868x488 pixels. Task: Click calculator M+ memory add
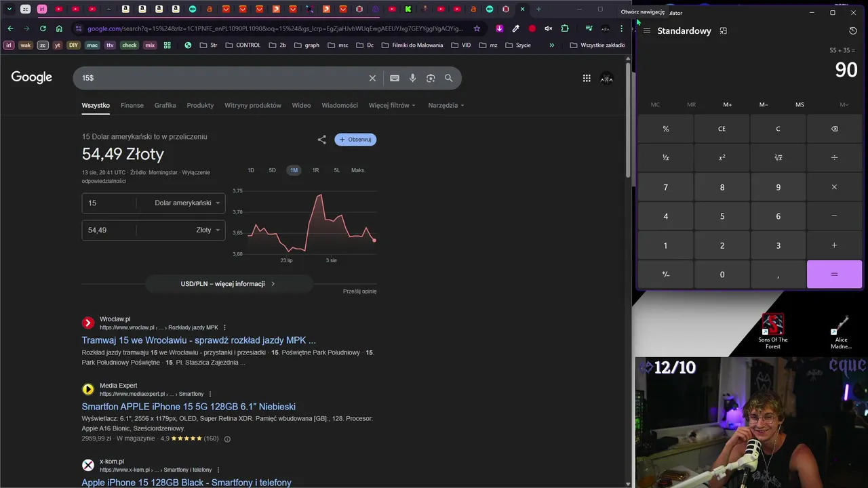tap(727, 104)
